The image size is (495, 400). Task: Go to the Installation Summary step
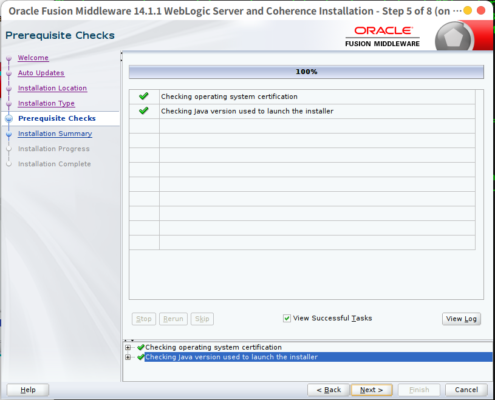[x=55, y=134]
